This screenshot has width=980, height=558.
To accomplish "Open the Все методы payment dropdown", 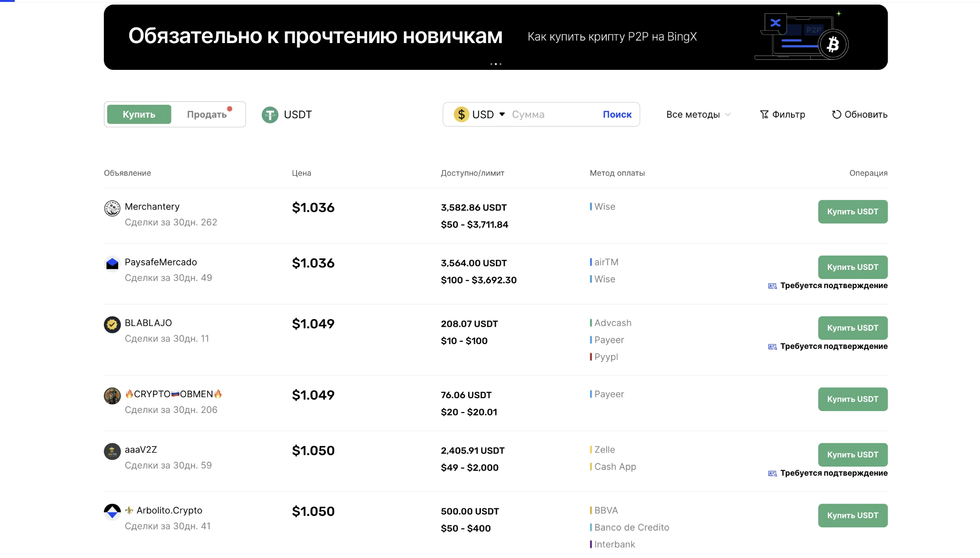I will click(698, 114).
